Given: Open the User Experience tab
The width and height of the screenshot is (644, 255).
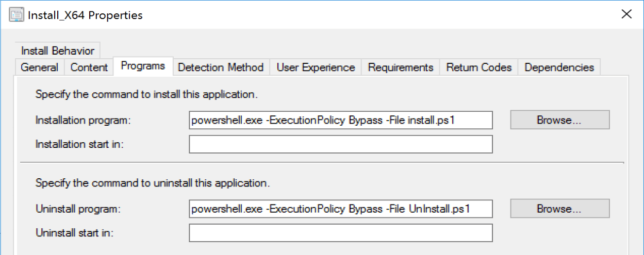Looking at the screenshot, I should [x=316, y=67].
